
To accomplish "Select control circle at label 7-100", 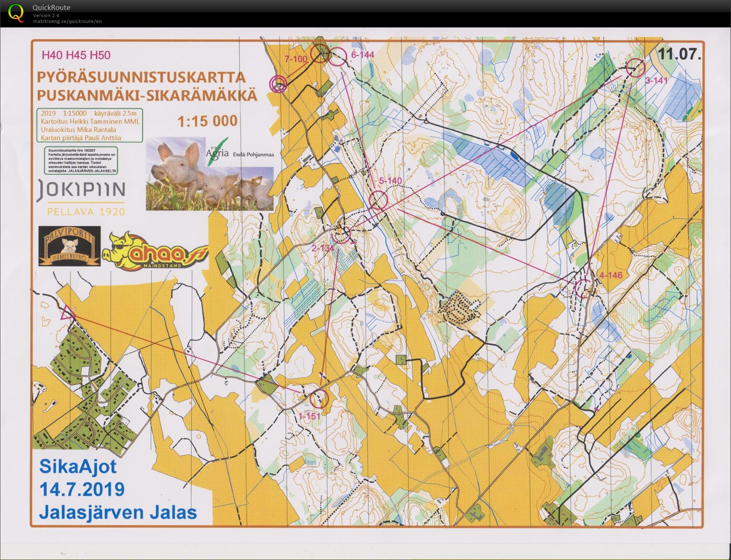I will tap(320, 54).
